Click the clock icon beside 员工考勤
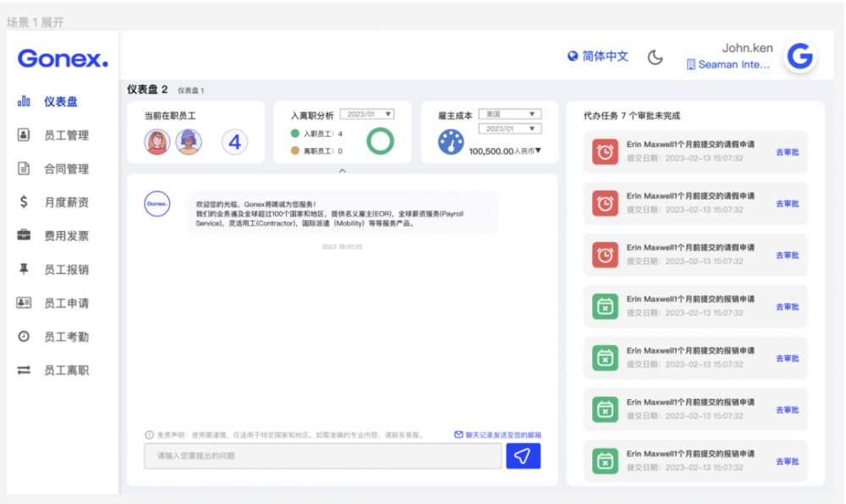The image size is (846, 504). 24,337
